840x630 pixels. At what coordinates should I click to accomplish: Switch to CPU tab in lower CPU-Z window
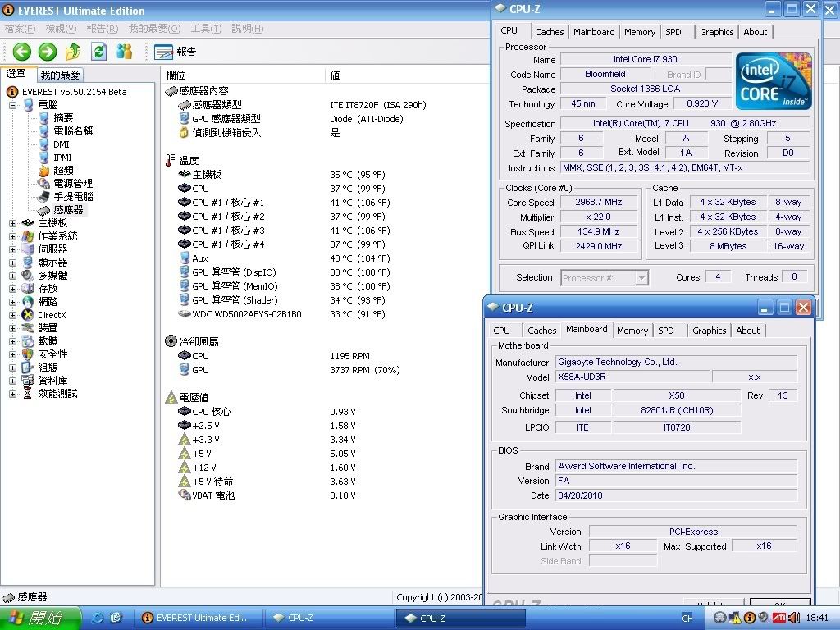coord(501,331)
